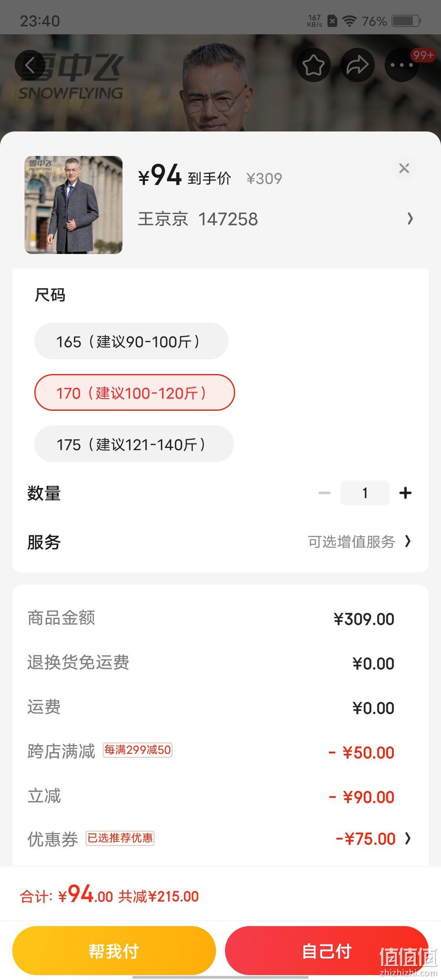The image size is (441, 980).
Task: Tap the quantity input field
Action: click(365, 493)
